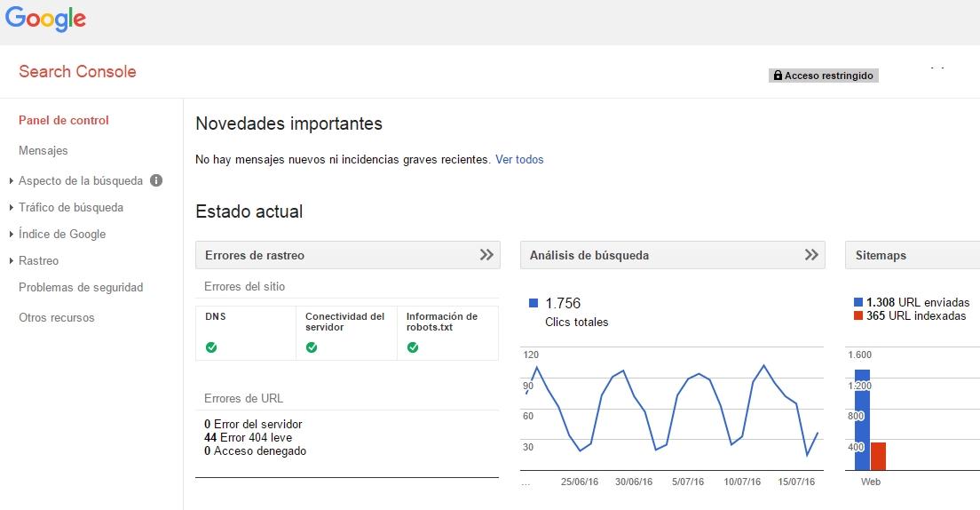Click red legend square for URL indexadas
Viewport: 980px width, 510px height.
pyautogui.click(x=858, y=315)
